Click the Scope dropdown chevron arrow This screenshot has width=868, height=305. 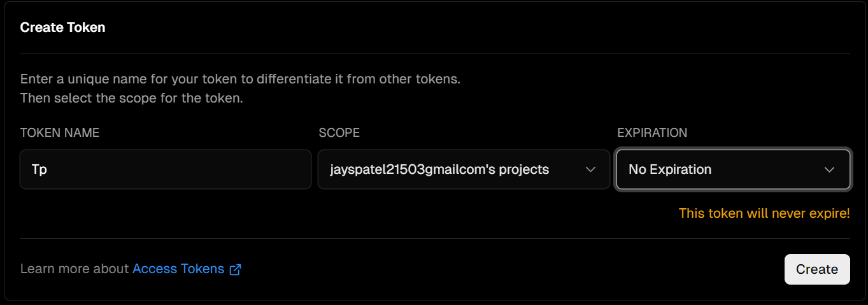(590, 169)
